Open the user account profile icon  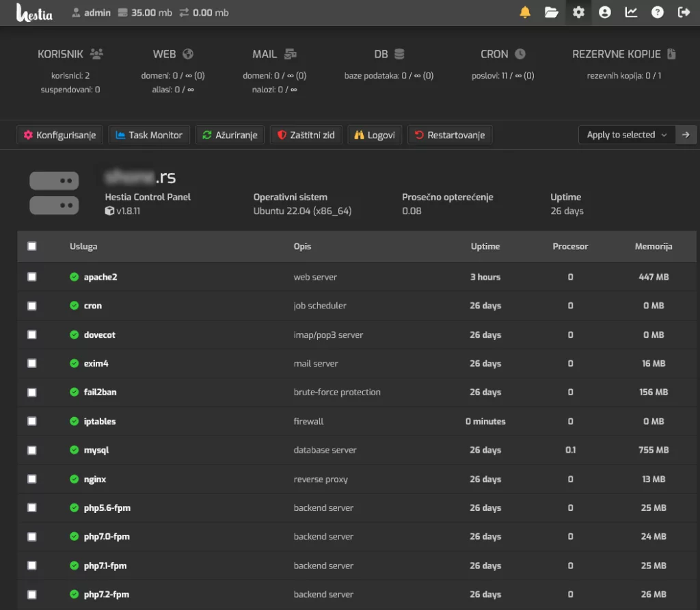604,12
